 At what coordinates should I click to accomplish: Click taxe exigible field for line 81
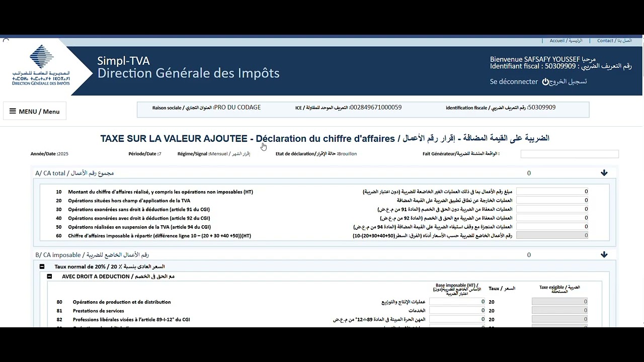pos(559,311)
